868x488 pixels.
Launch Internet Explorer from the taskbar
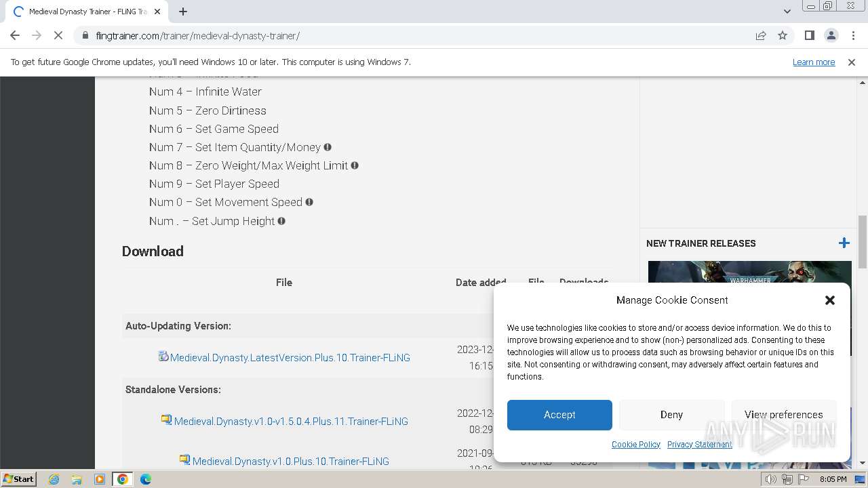click(54, 479)
